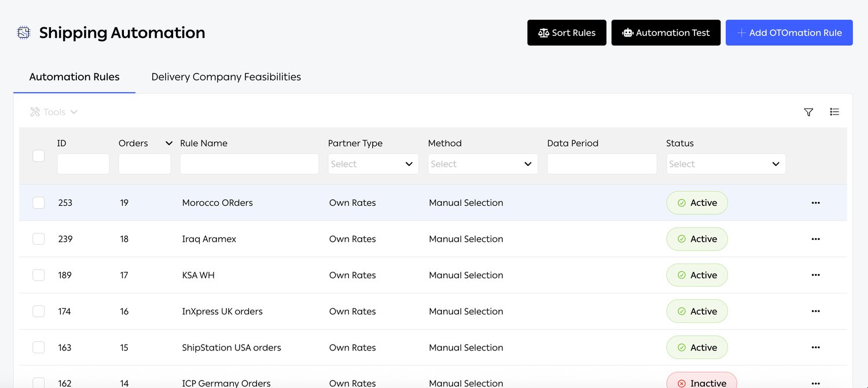The width and height of the screenshot is (868, 388).
Task: Open more options for Iraq Aramex row
Action: (815, 239)
